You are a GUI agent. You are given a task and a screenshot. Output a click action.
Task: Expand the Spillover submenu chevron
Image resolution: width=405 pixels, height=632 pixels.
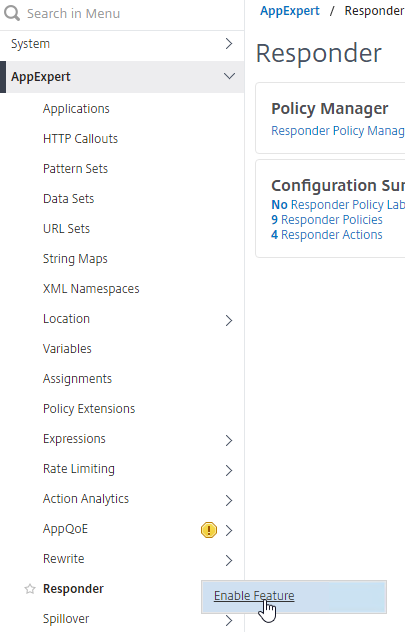[x=229, y=620]
